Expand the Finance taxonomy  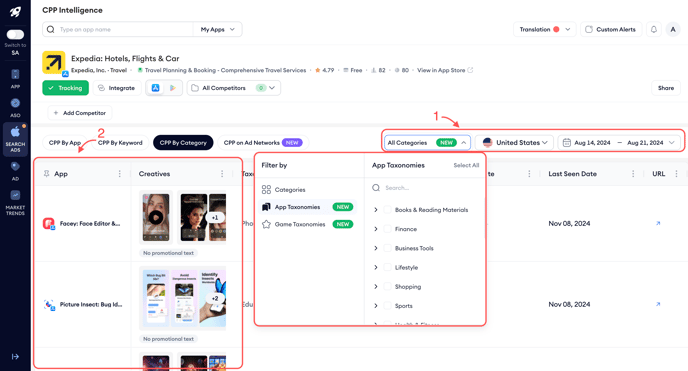tap(376, 229)
